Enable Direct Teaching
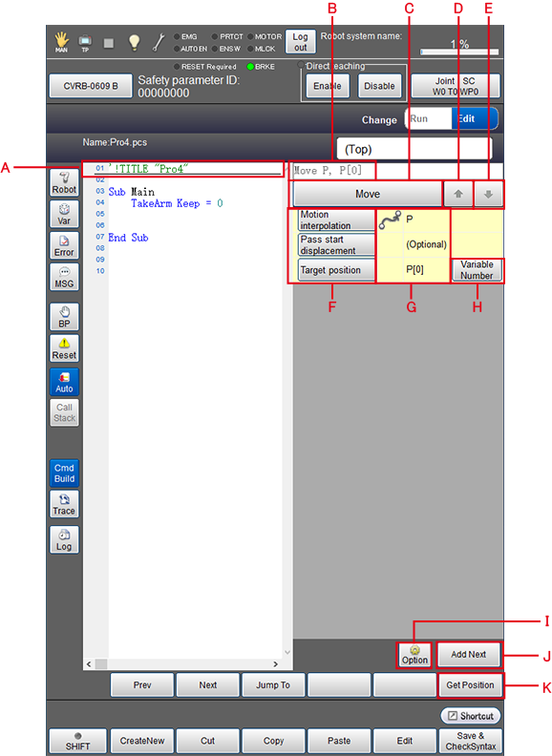The width and height of the screenshot is (552, 756). pos(328,86)
